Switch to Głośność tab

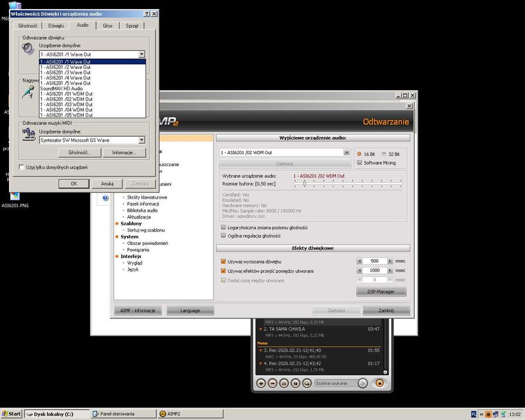point(28,26)
